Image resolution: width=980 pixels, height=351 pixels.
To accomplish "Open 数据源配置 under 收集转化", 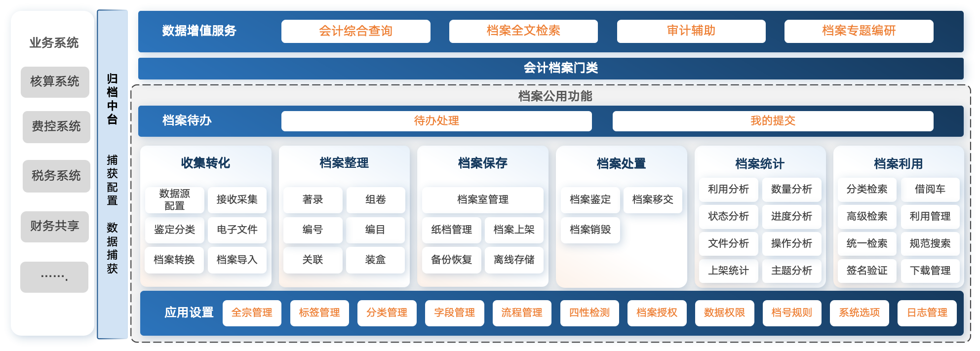I will (174, 199).
